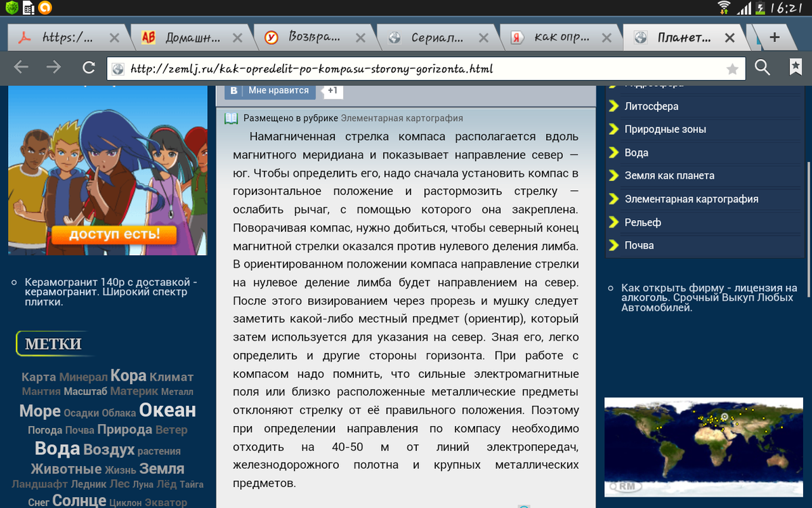Select the 'Животные' tag
Image resolution: width=812 pixels, height=508 pixels.
[x=66, y=469]
